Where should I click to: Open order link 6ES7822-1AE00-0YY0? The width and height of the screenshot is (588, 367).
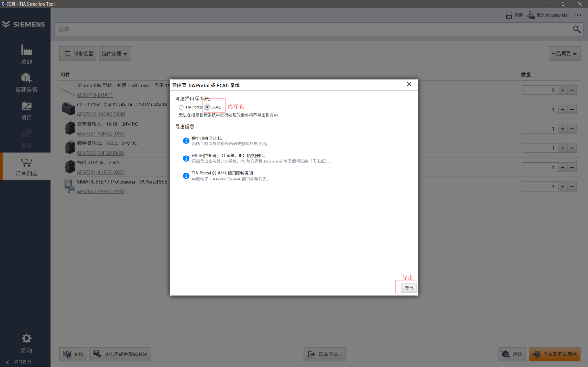101,192
